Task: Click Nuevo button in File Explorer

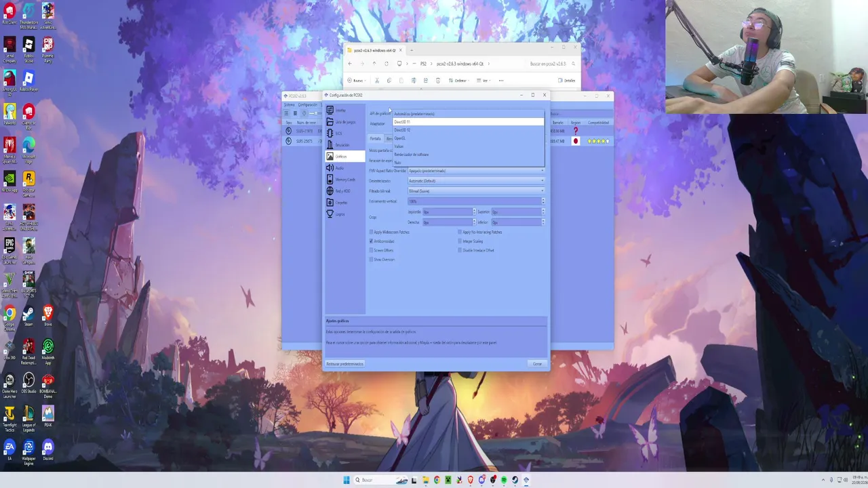Action: point(357,81)
